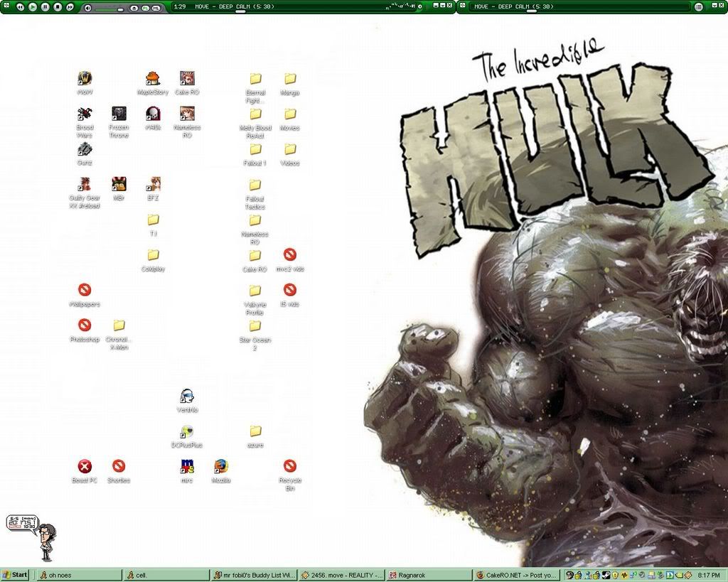Open the Recycle Bin
The width and height of the screenshot is (728, 582).
point(290,475)
